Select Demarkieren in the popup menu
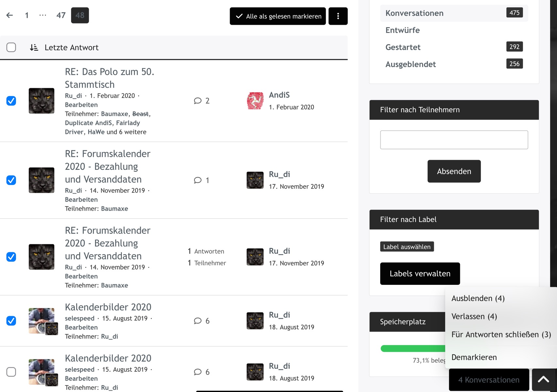Viewport: 557px width, 392px height. (x=474, y=357)
